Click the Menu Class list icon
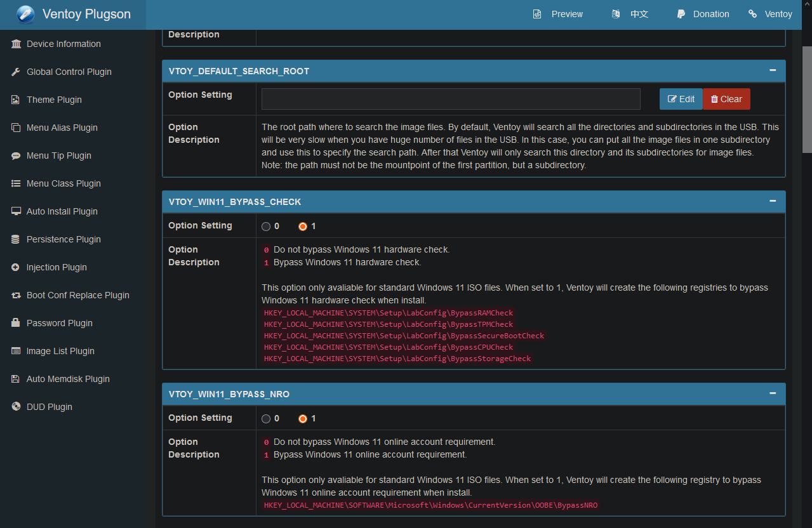 click(16, 183)
